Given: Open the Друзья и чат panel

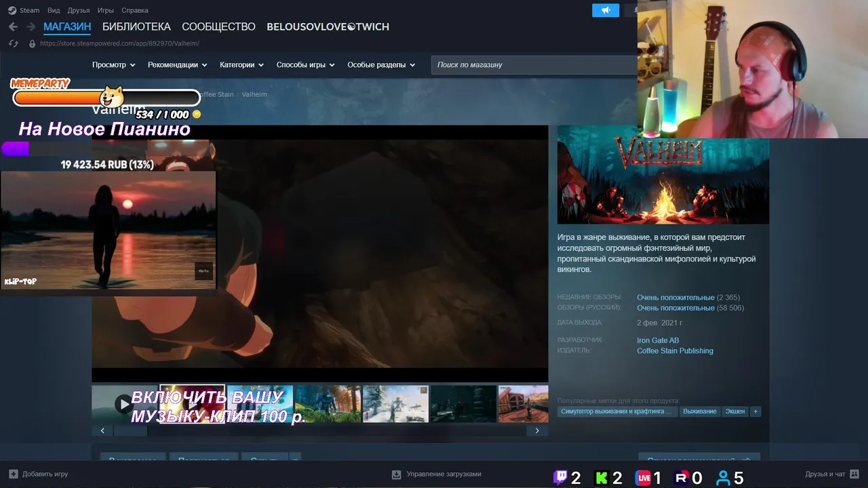Looking at the screenshot, I should pos(832,474).
